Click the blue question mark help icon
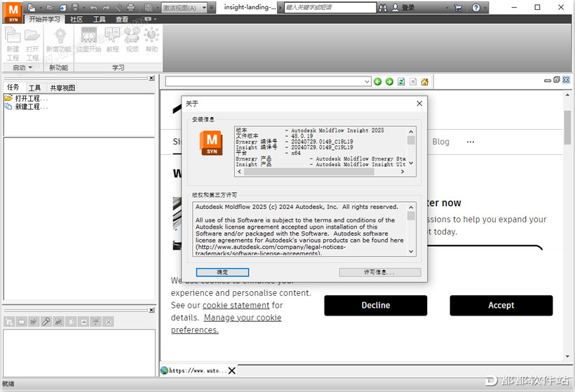This screenshot has width=575, height=392. [x=476, y=8]
